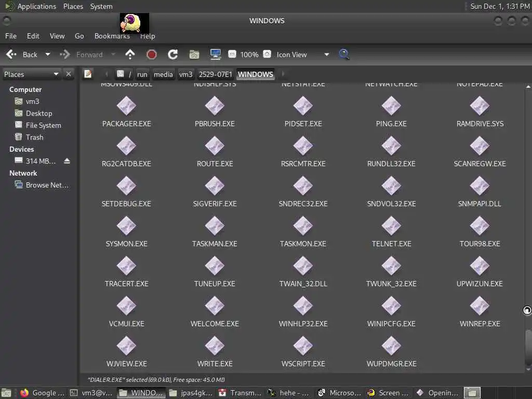
Task: Select the SIGVERIF.EXE file icon
Action: tap(215, 186)
